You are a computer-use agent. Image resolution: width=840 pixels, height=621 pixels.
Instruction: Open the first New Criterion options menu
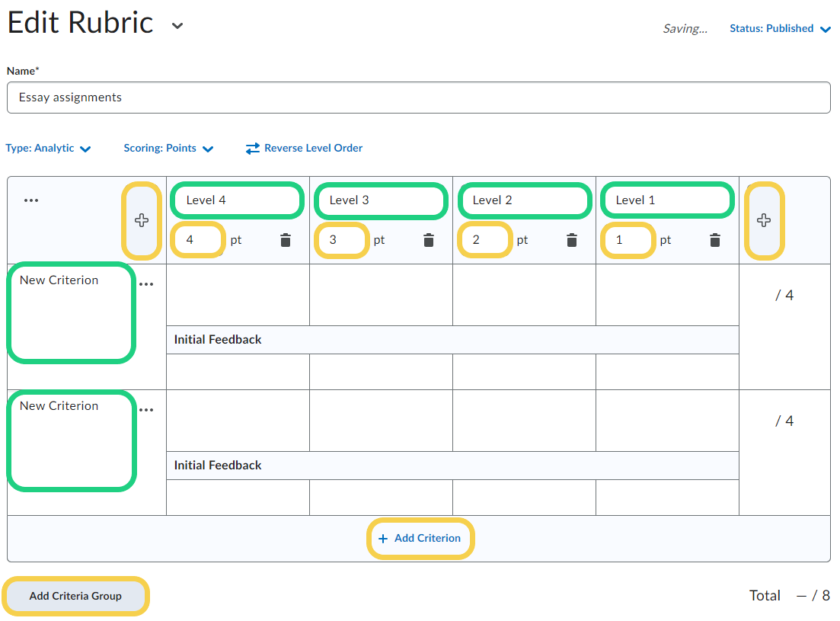pos(146,284)
